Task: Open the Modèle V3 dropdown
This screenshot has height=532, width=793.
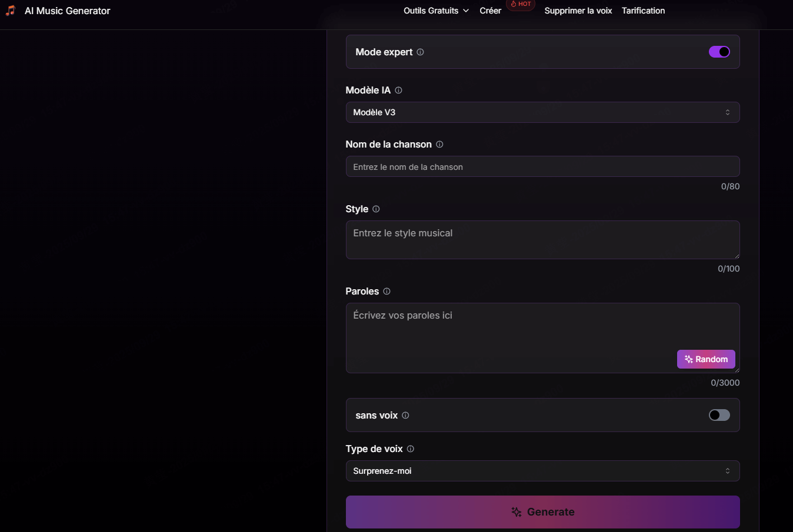Action: point(542,112)
